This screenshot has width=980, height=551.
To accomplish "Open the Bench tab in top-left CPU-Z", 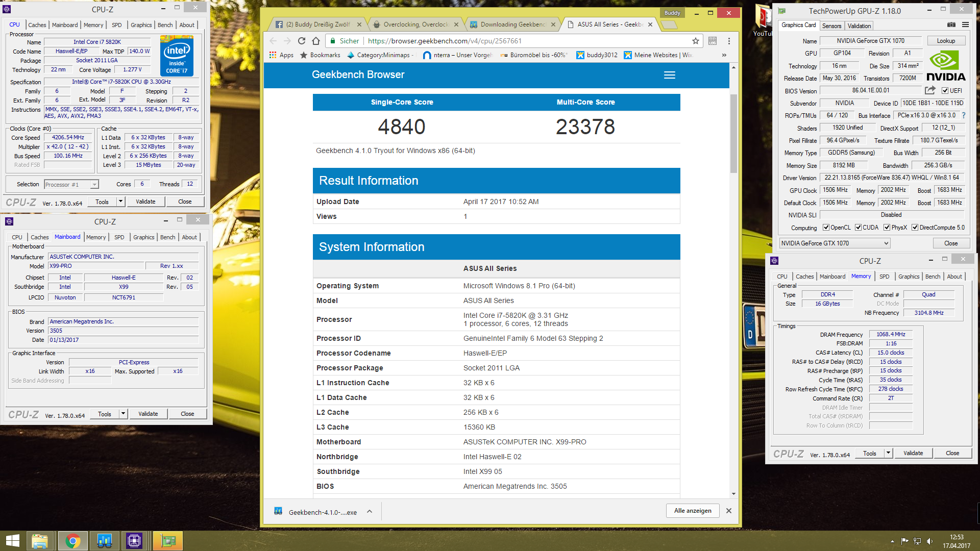I will pyautogui.click(x=165, y=25).
